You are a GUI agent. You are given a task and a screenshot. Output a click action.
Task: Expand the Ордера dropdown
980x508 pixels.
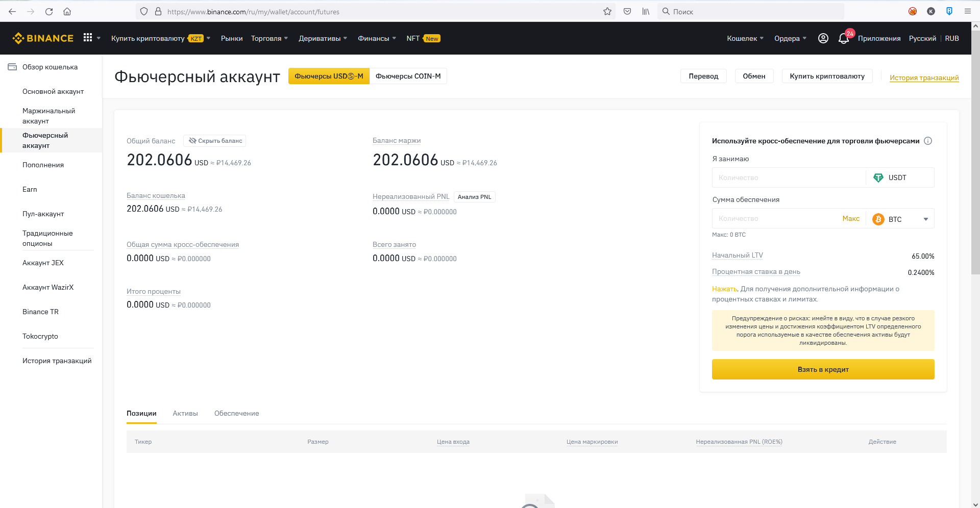pos(790,38)
